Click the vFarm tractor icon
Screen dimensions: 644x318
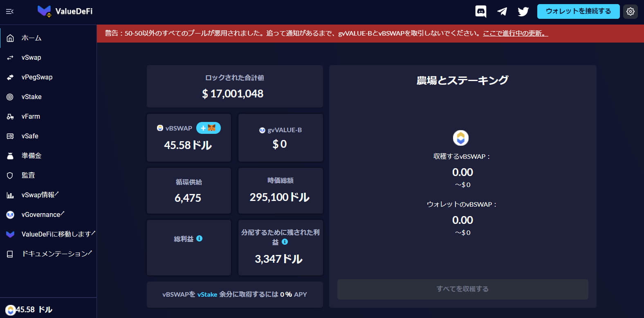pyautogui.click(x=10, y=117)
